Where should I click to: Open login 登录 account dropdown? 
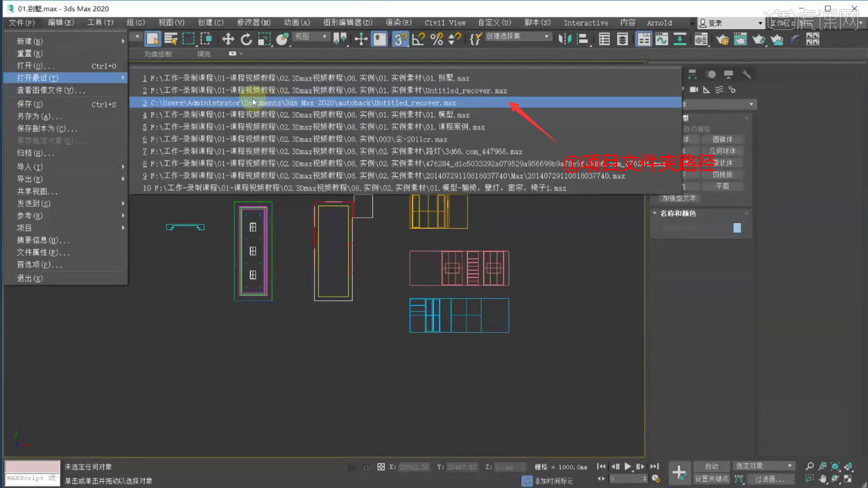click(x=731, y=23)
